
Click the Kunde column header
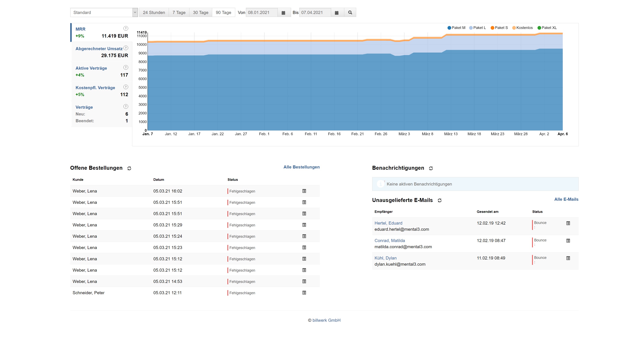click(78, 180)
